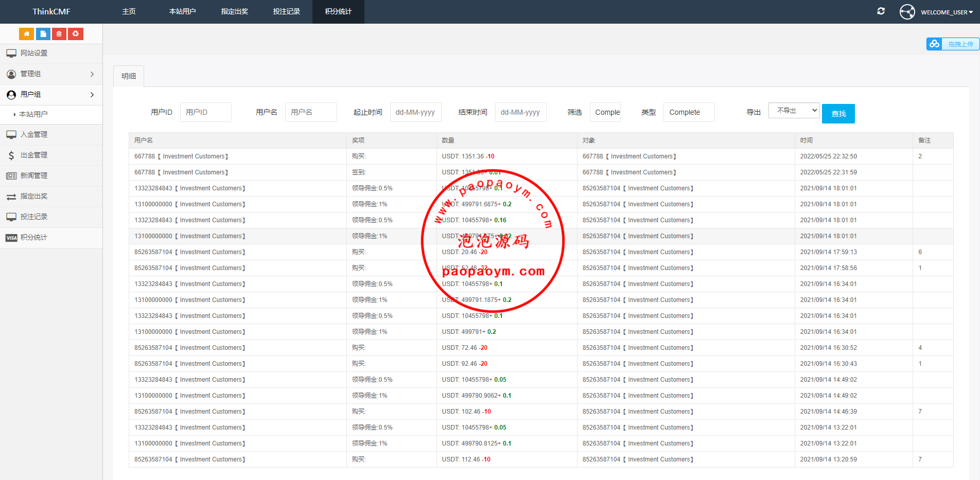Click the orange home icon button
The height and width of the screenshot is (480, 980).
point(26,34)
